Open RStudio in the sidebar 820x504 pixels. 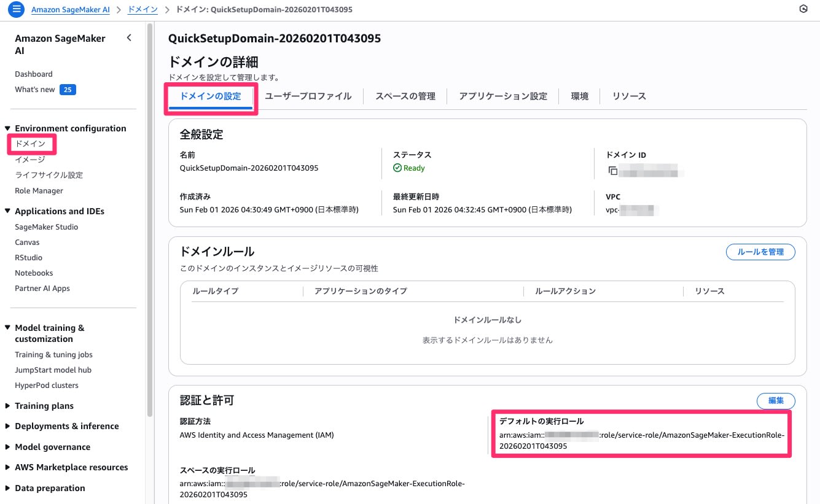(29, 258)
